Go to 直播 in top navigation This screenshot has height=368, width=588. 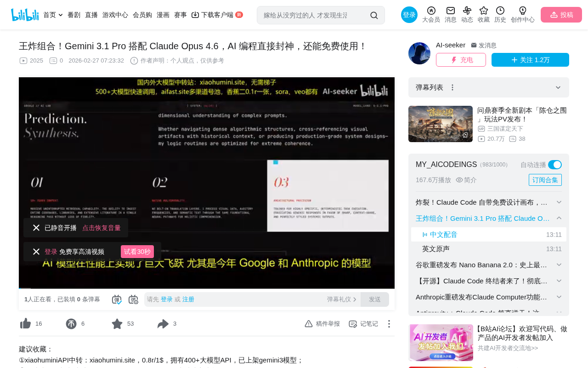pos(91,15)
